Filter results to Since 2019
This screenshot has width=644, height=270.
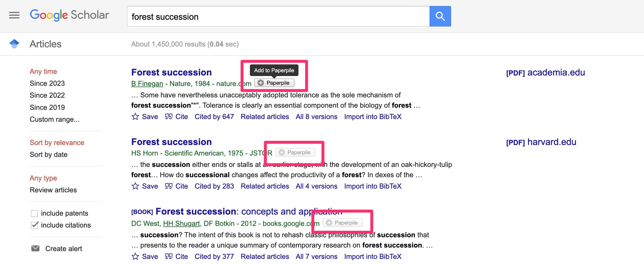pyautogui.click(x=47, y=107)
